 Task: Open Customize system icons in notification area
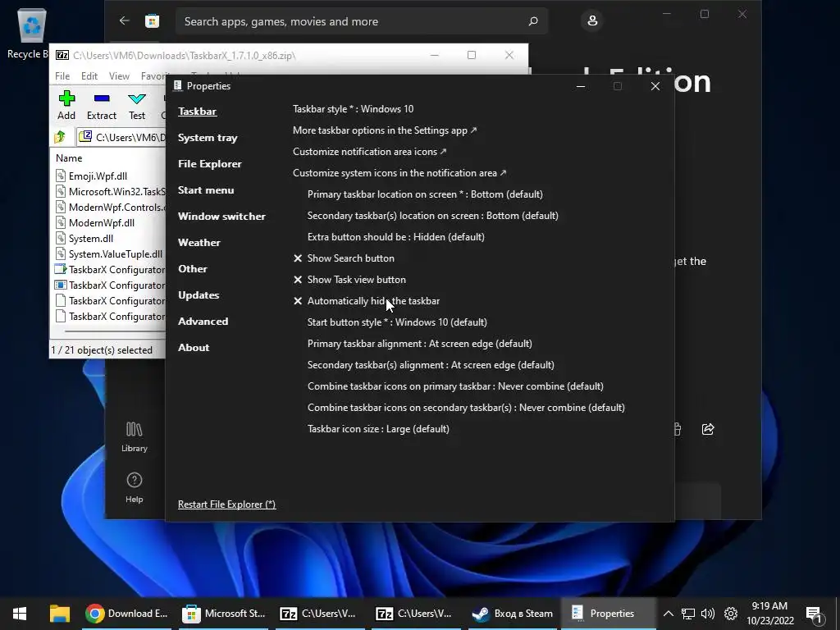[x=399, y=173]
